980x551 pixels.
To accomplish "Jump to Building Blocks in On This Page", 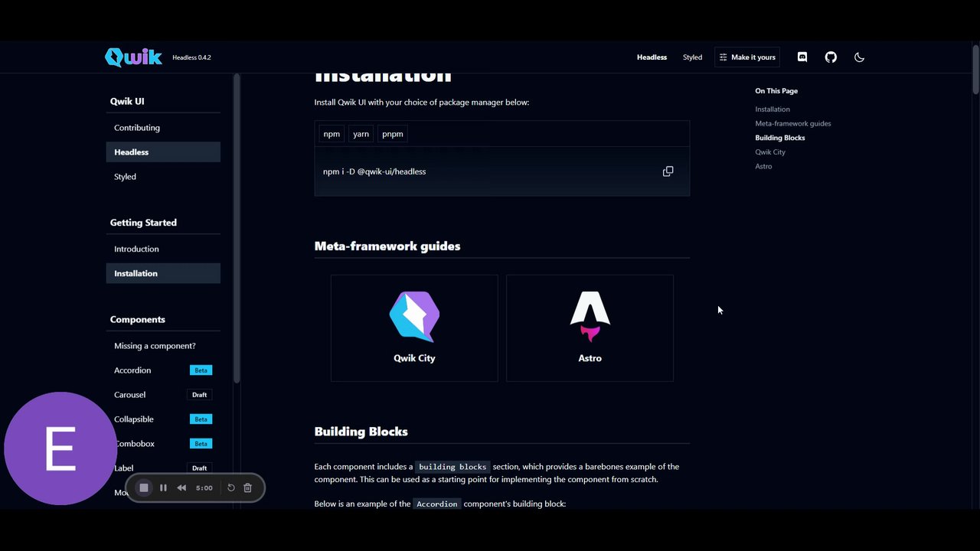I will click(x=779, y=138).
